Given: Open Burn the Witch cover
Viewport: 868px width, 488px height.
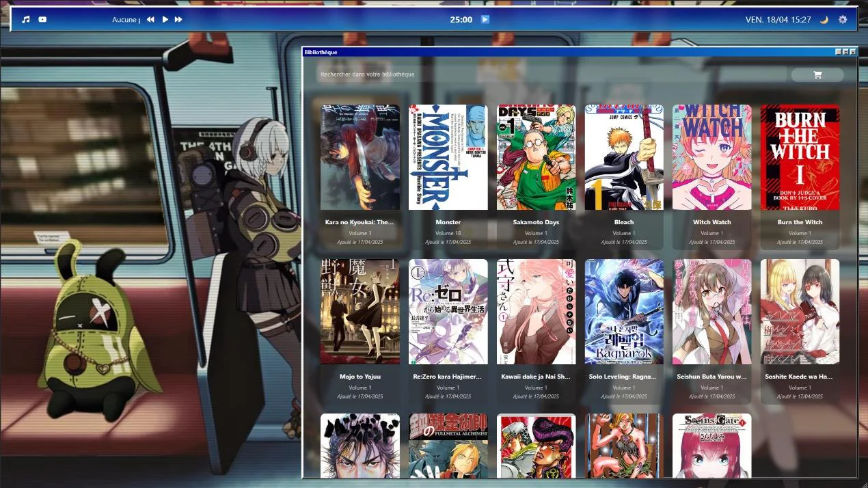Looking at the screenshot, I should click(800, 157).
